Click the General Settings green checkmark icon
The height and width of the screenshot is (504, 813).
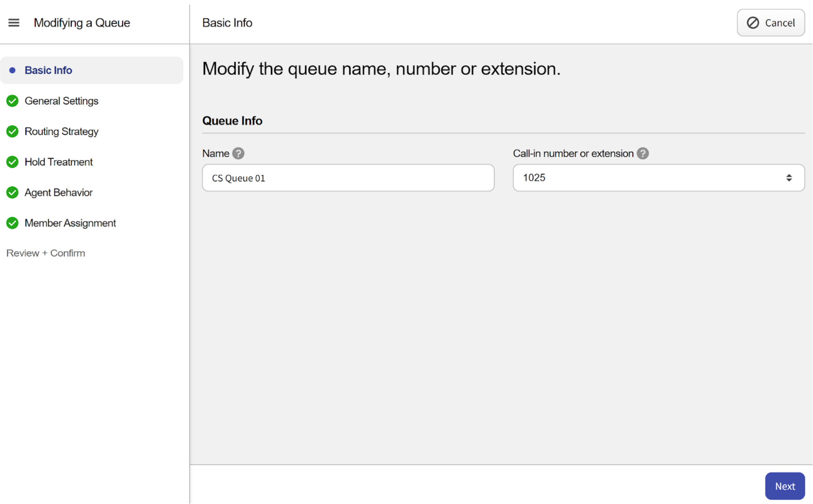(x=12, y=101)
